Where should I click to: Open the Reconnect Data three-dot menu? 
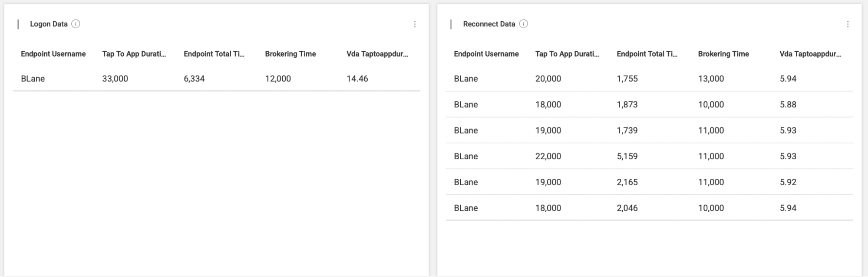tap(848, 24)
